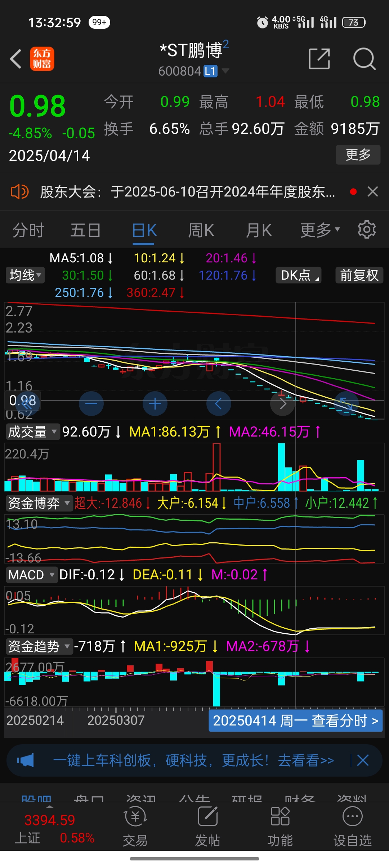Tap the zoom out minus button
Screen dimensions: 389x868
tap(91, 404)
